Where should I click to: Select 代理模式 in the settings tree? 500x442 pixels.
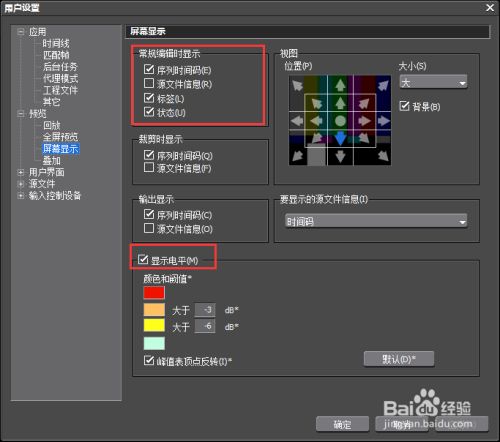(60, 78)
